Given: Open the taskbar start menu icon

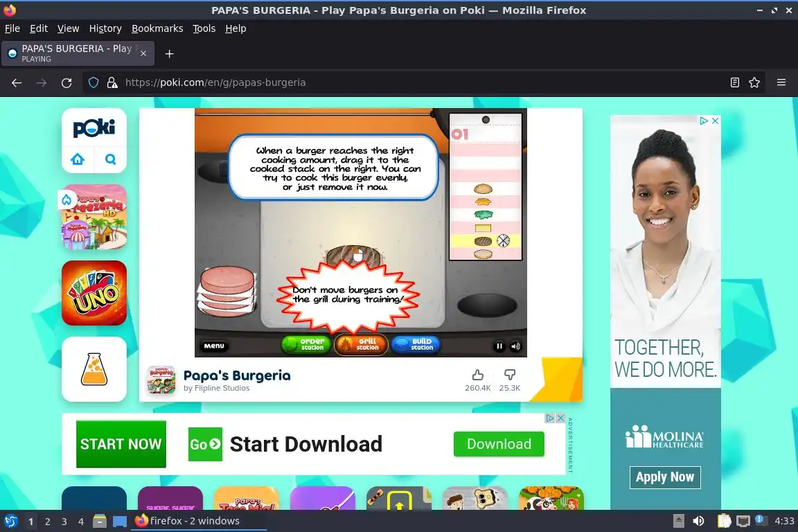Looking at the screenshot, I should click(x=10, y=521).
